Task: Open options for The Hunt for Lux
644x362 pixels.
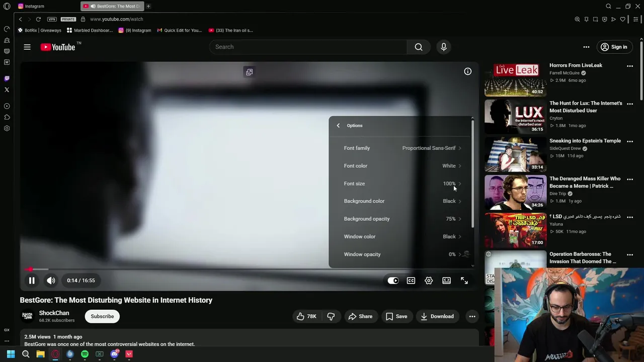Action: point(630,104)
